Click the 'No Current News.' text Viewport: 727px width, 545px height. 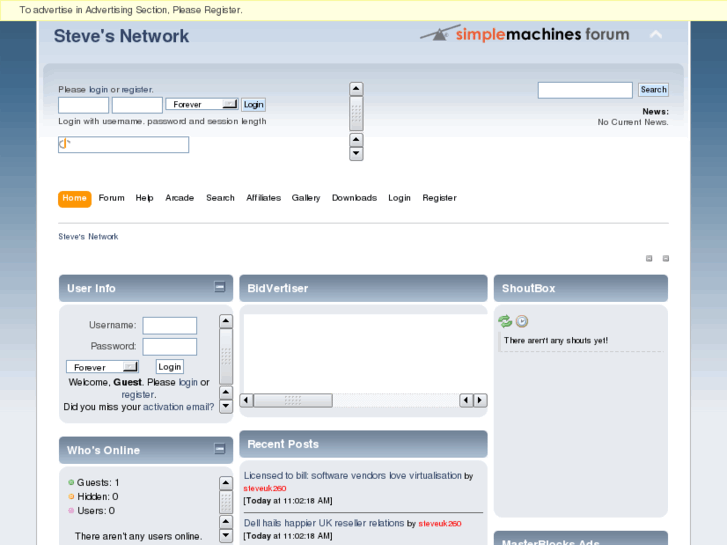[x=633, y=122]
